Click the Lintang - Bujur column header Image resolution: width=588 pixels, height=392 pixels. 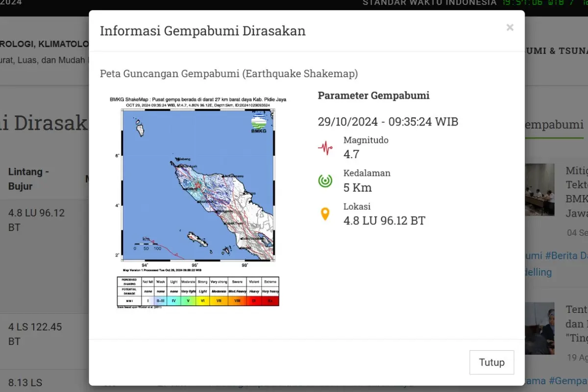(x=29, y=179)
